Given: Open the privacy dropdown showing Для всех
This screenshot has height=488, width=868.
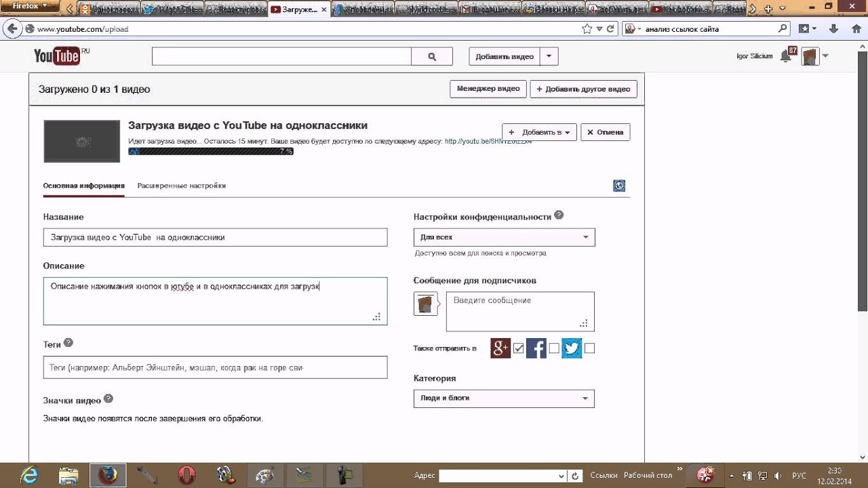Looking at the screenshot, I should point(504,237).
